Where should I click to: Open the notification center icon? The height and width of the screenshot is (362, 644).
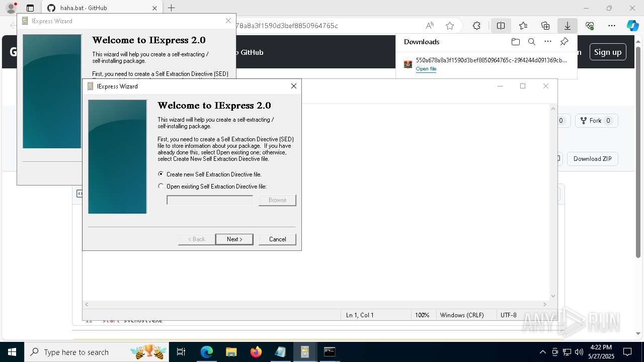click(627, 352)
